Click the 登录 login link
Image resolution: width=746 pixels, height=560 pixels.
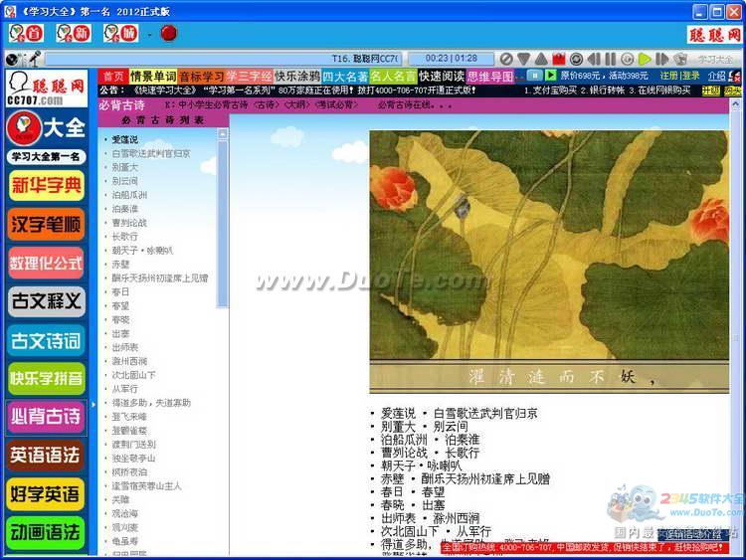pyautogui.click(x=691, y=76)
